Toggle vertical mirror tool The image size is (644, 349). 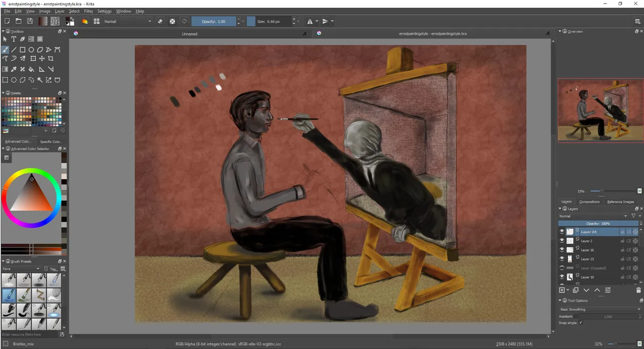[325, 21]
